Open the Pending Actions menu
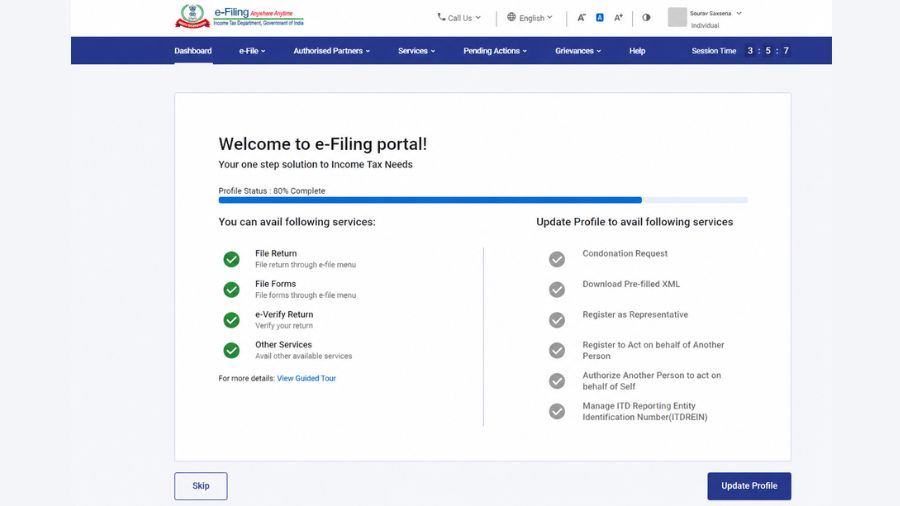This screenshot has height=506, width=900. 495,50
